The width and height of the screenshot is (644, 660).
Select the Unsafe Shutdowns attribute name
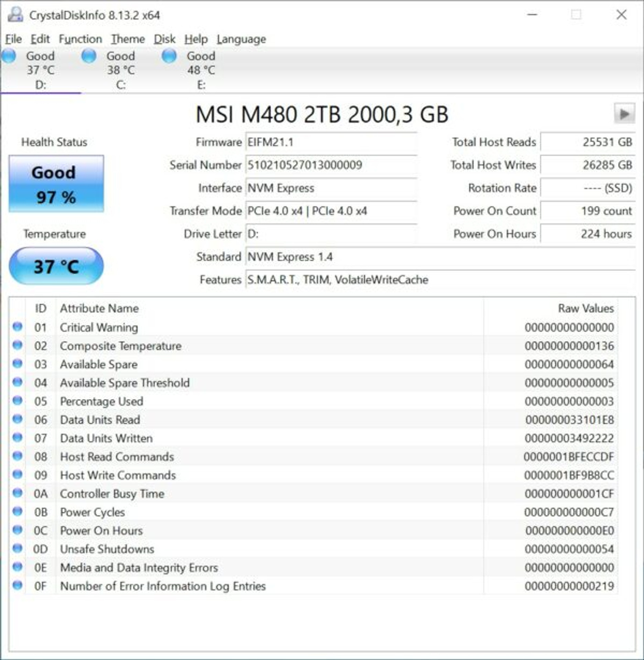[107, 549]
